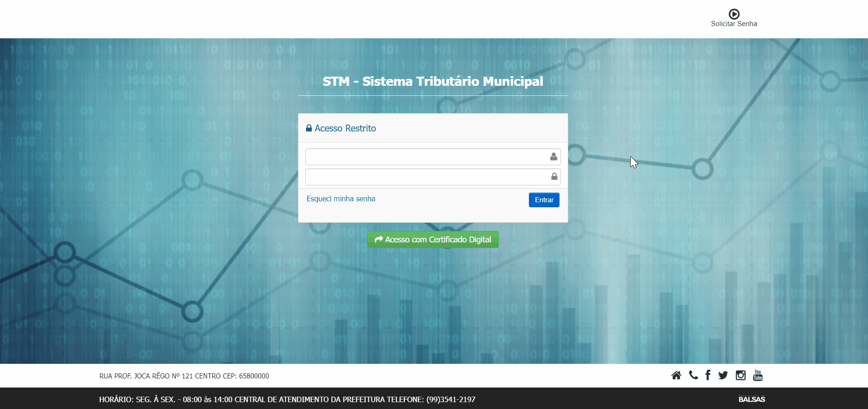Click the Acesso Restrito heading text
Screen dimensions: 868x409
click(x=345, y=128)
